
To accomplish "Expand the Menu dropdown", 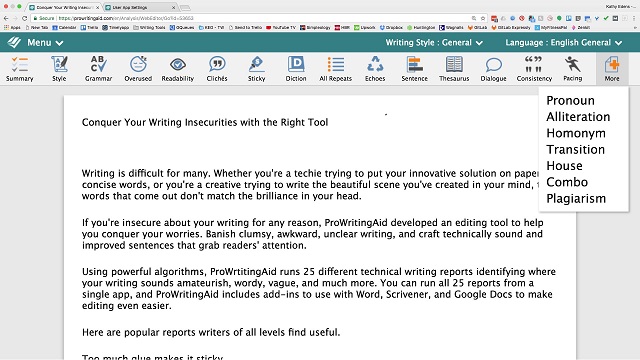I will point(45,42).
